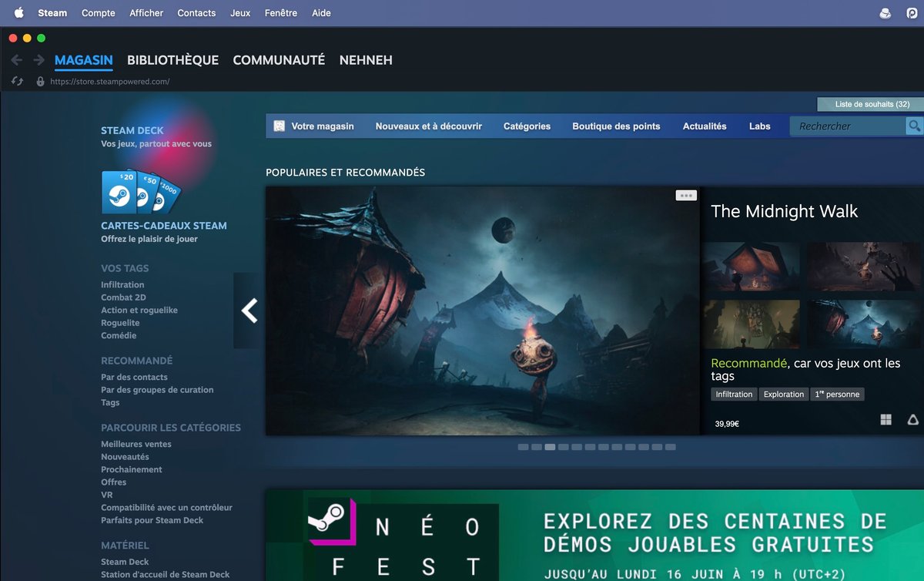The image size is (924, 581).
Task: Open the Apple menu
Action: pos(19,12)
